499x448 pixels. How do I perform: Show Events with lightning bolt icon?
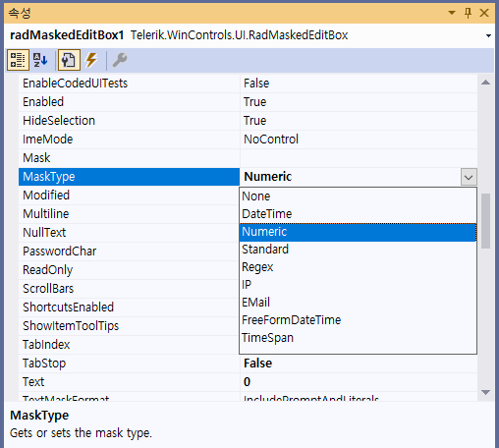[x=91, y=60]
